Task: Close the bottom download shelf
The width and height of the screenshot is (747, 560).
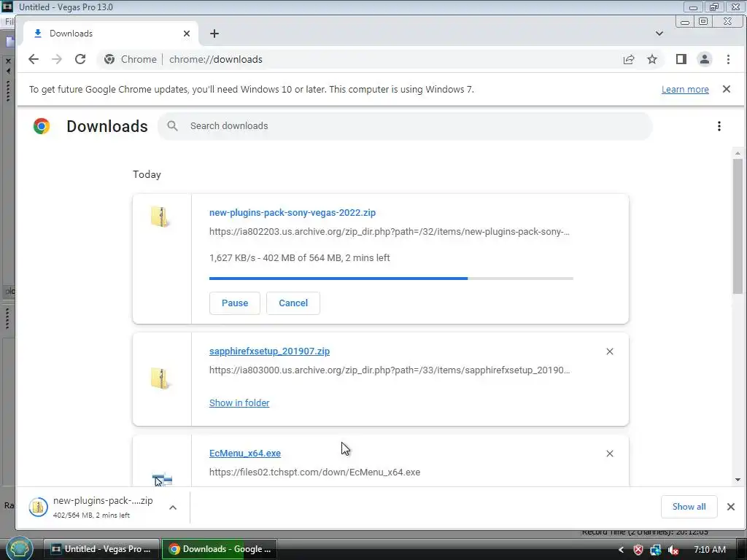Action: [731, 507]
